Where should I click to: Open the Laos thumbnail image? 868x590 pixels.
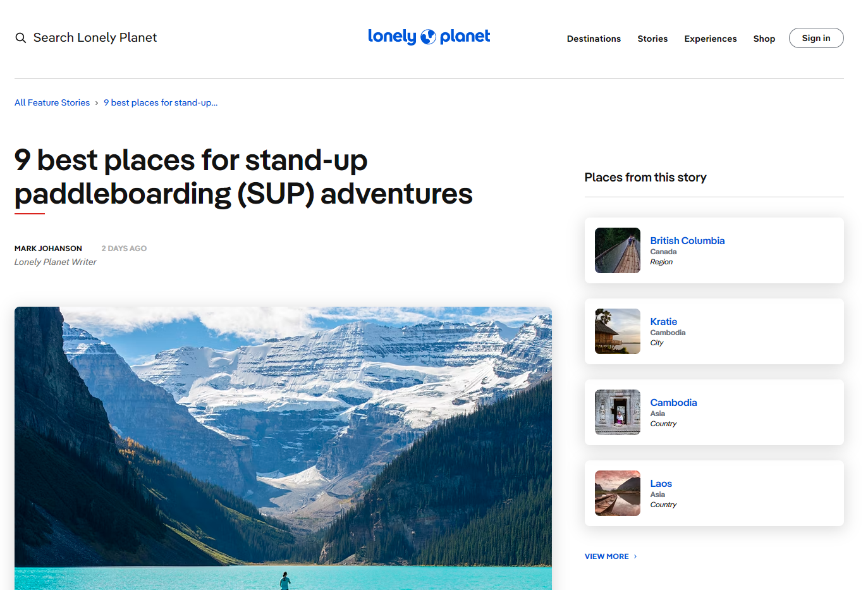coord(618,493)
